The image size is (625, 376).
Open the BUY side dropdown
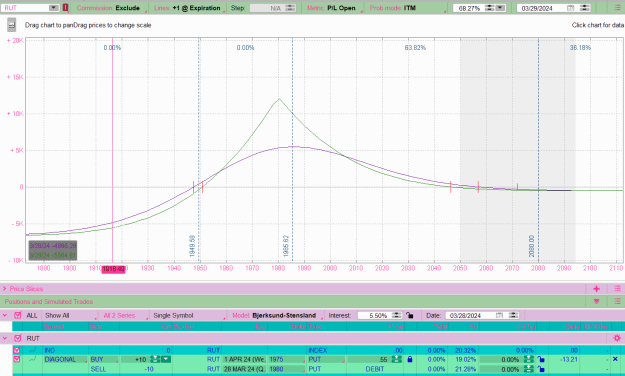click(x=104, y=359)
